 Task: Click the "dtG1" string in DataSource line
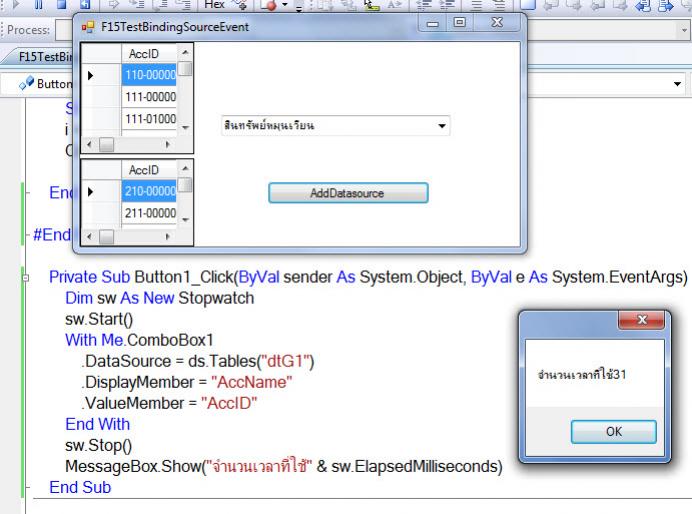click(285, 361)
